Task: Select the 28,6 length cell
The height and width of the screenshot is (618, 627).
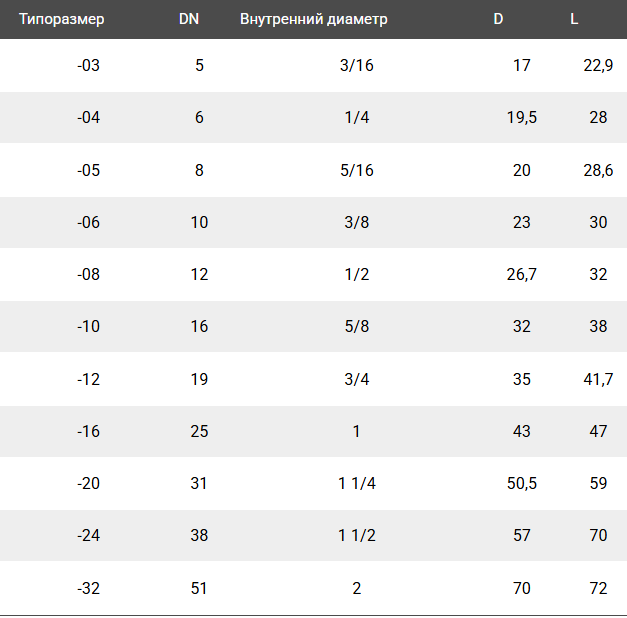Action: [x=598, y=170]
